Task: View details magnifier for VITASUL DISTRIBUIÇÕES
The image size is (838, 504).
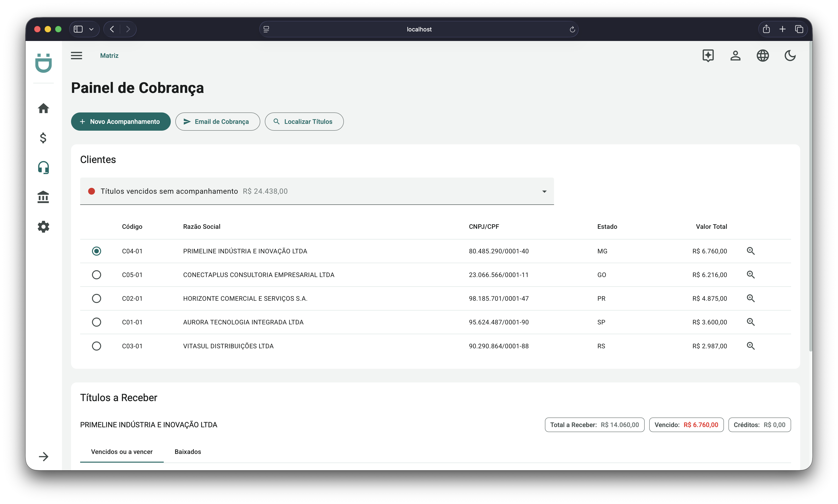Action: coord(750,346)
